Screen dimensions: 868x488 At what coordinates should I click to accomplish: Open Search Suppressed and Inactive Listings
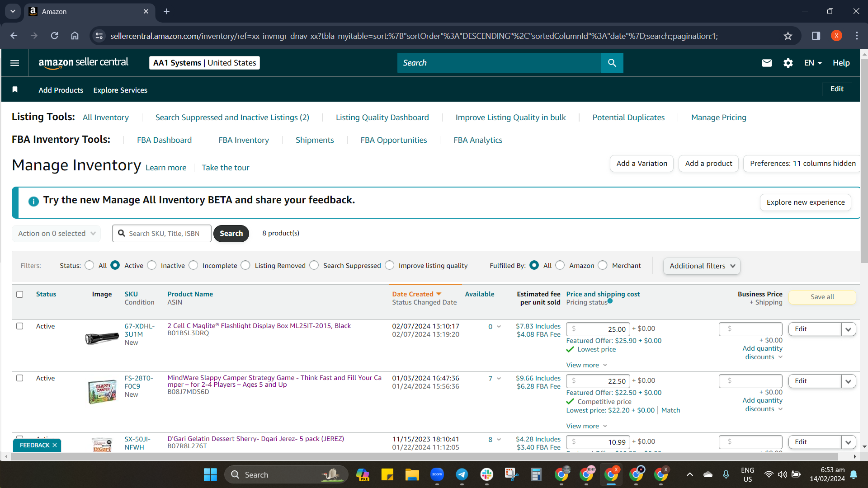(x=232, y=117)
